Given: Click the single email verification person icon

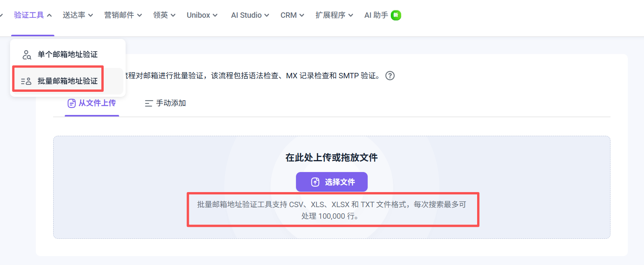Looking at the screenshot, I should click(27, 55).
